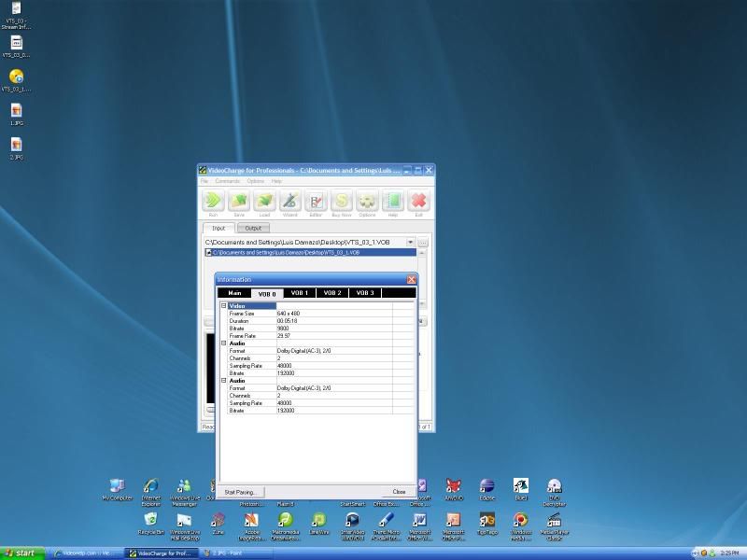Select the Input tab in VideoCharge
The height and width of the screenshot is (560, 747).
pyautogui.click(x=218, y=228)
